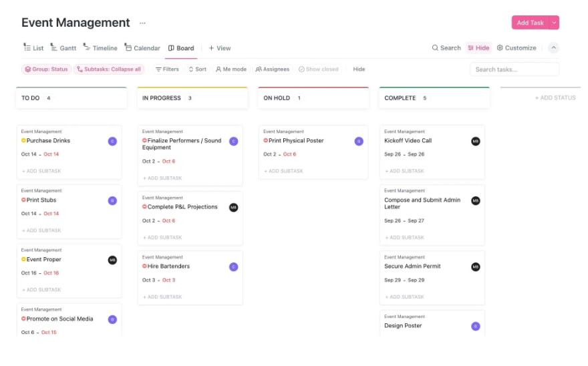The image size is (588, 366).
Task: Open Add Task dropdown arrow
Action: pyautogui.click(x=554, y=23)
